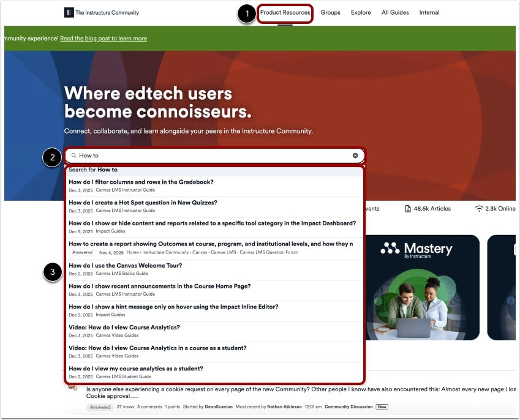
Task: Click the articles document icon
Action: tap(408, 209)
